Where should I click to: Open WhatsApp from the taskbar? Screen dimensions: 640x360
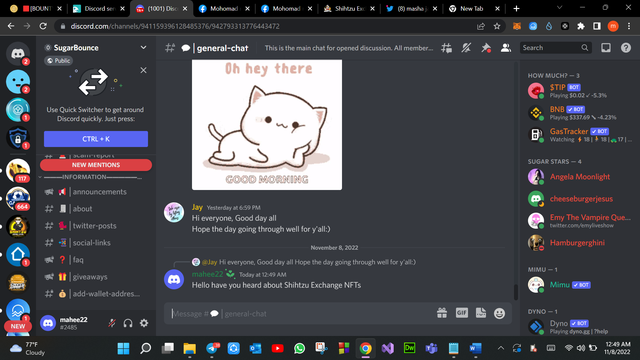(x=299, y=349)
